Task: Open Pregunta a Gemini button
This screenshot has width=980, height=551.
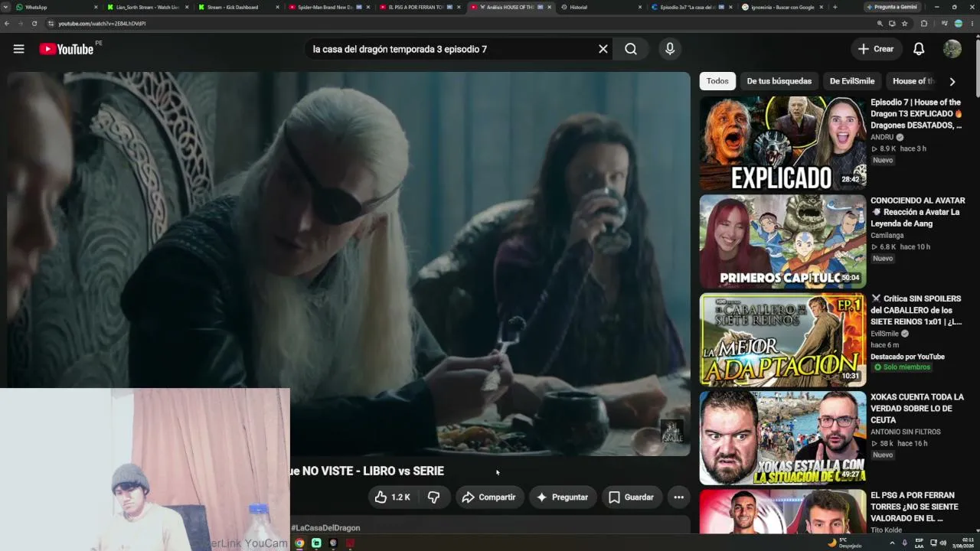Action: (x=894, y=7)
